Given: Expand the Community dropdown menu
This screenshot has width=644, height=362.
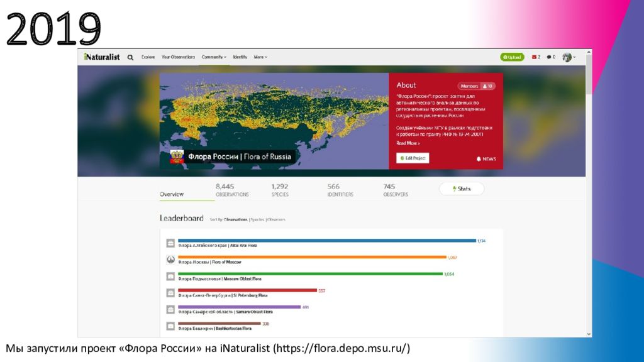Looking at the screenshot, I should point(214,57).
